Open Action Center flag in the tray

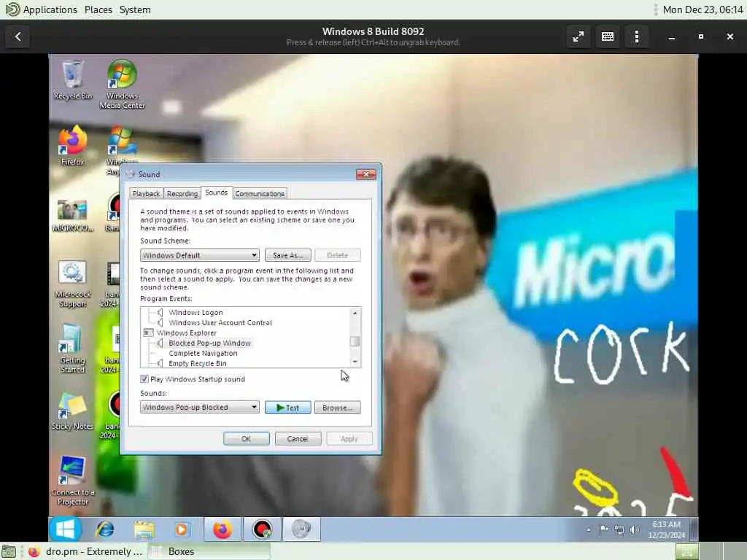pyautogui.click(x=603, y=529)
